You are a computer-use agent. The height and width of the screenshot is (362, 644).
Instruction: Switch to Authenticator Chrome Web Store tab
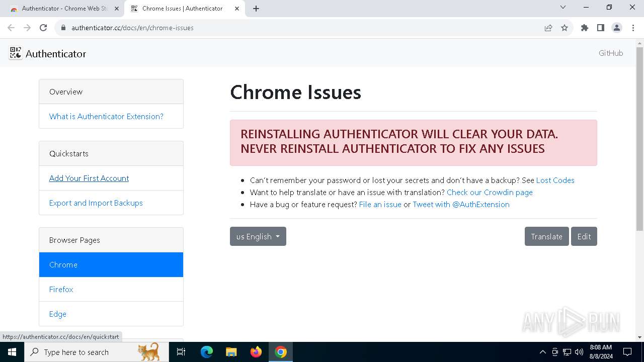click(64, 9)
